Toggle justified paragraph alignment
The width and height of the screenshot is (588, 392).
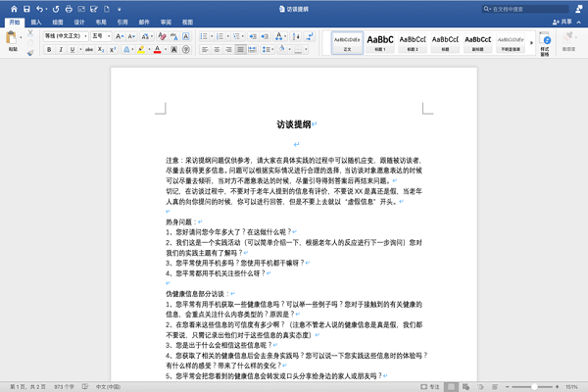[240, 49]
